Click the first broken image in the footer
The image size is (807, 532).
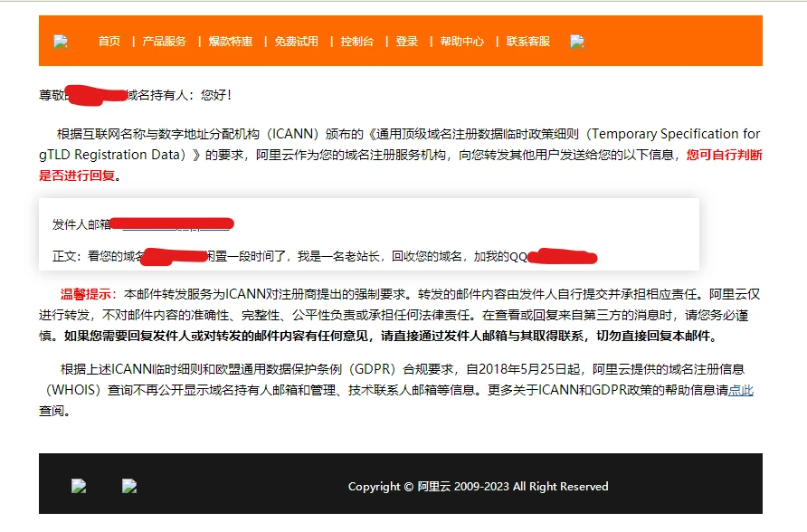tap(79, 486)
